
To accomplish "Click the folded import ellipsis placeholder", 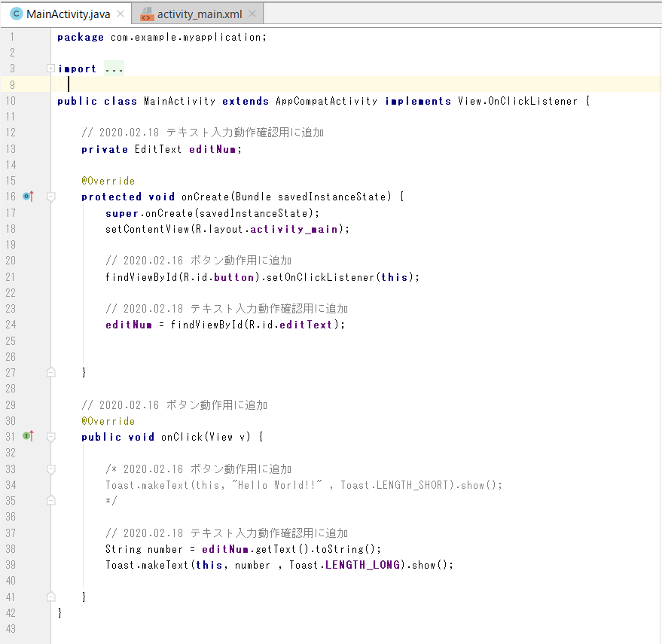I will tap(114, 69).
